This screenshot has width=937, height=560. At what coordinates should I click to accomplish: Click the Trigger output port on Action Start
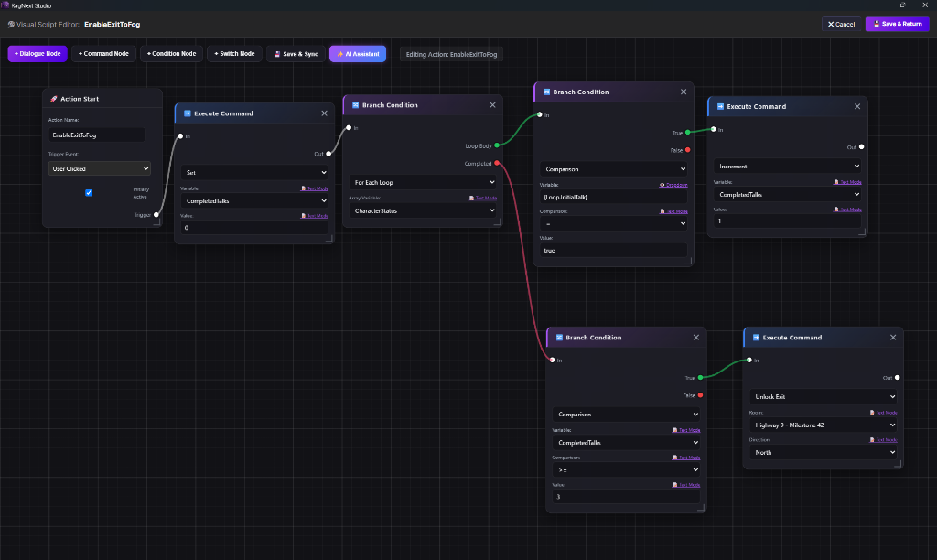point(156,214)
